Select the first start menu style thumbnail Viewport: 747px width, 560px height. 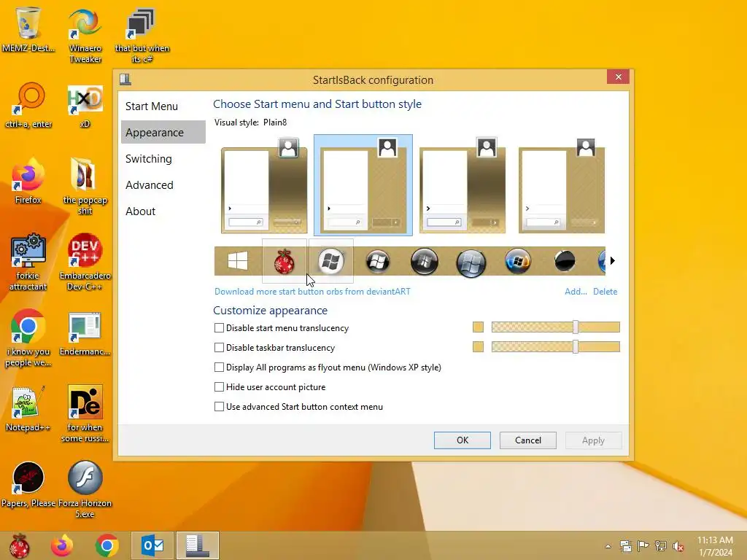click(264, 185)
